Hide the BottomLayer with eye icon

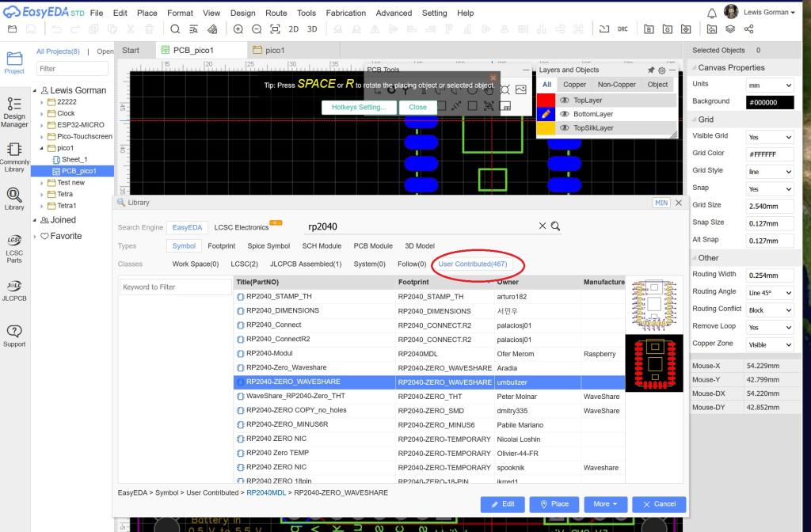tap(565, 114)
